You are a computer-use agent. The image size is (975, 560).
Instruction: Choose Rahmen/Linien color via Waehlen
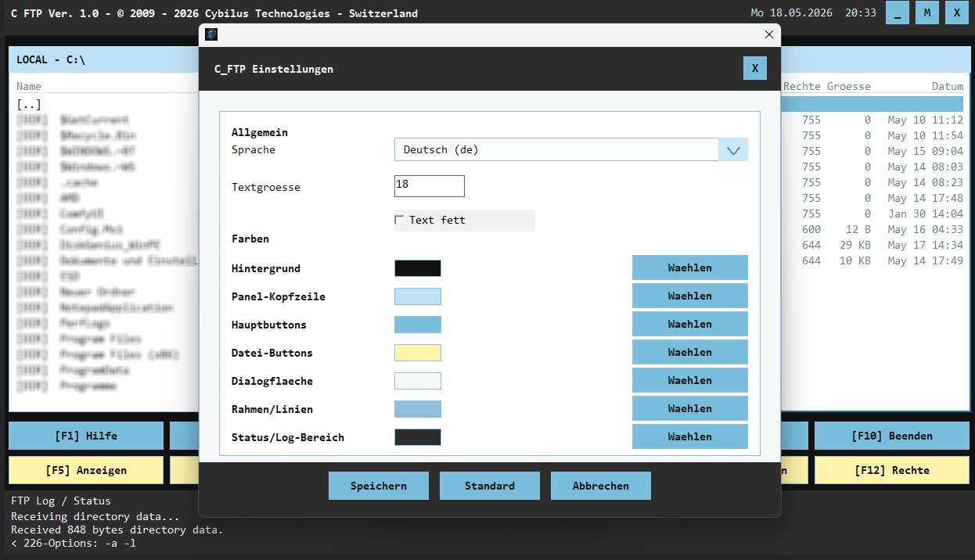(x=690, y=408)
